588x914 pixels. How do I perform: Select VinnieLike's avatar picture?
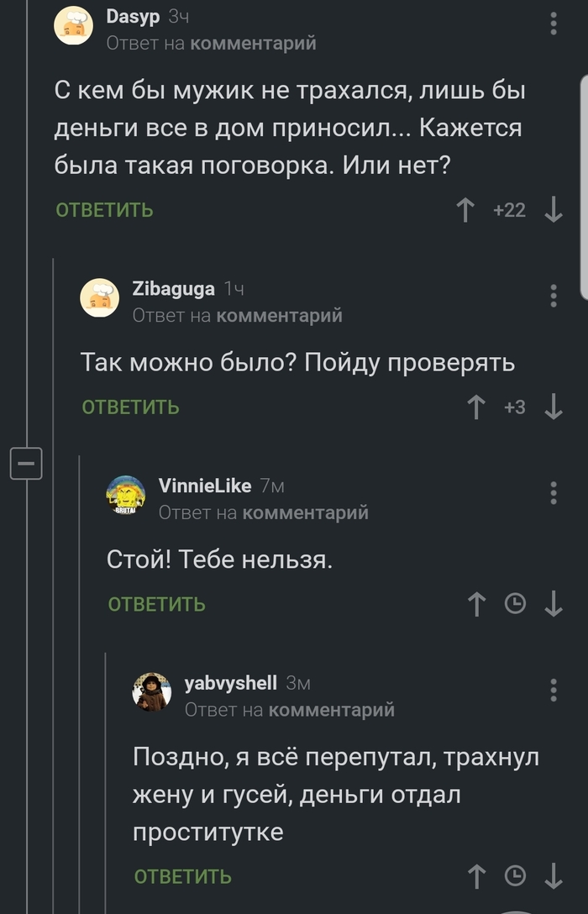126,494
